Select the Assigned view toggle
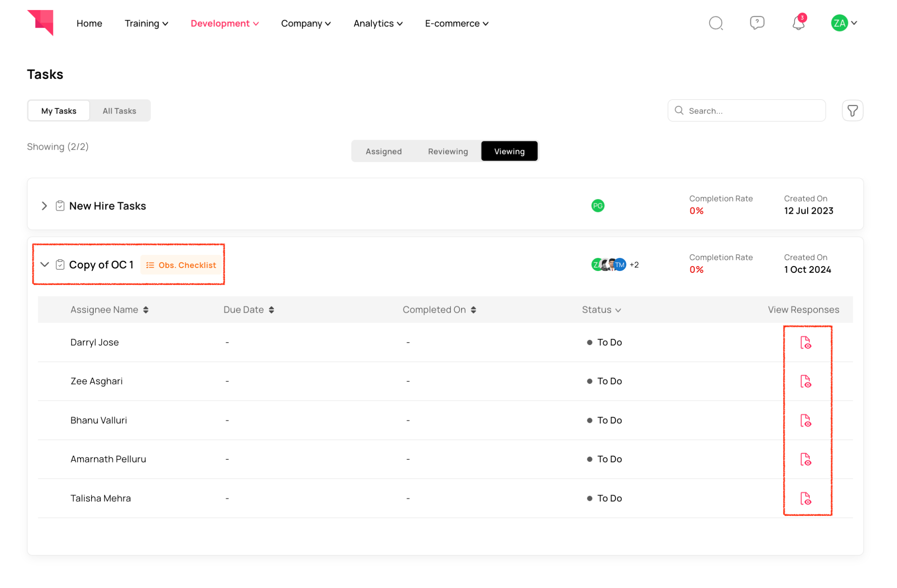897x588 pixels. [x=383, y=151]
